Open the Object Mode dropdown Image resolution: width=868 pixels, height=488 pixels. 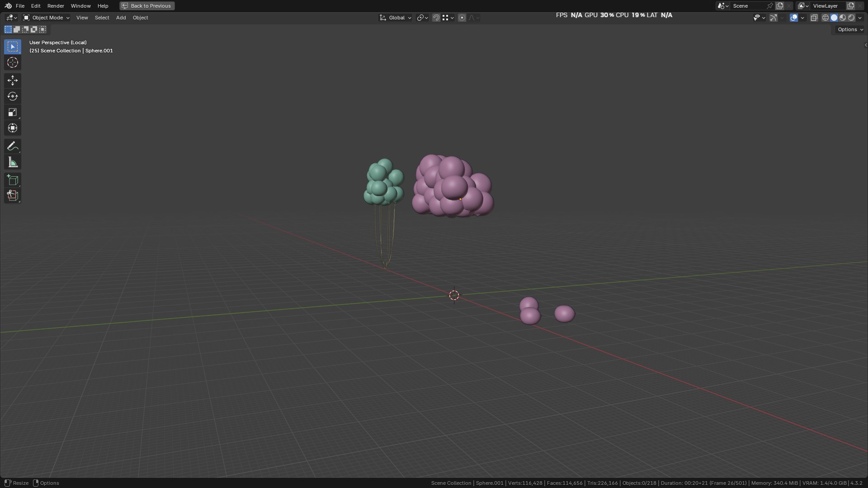(x=47, y=18)
